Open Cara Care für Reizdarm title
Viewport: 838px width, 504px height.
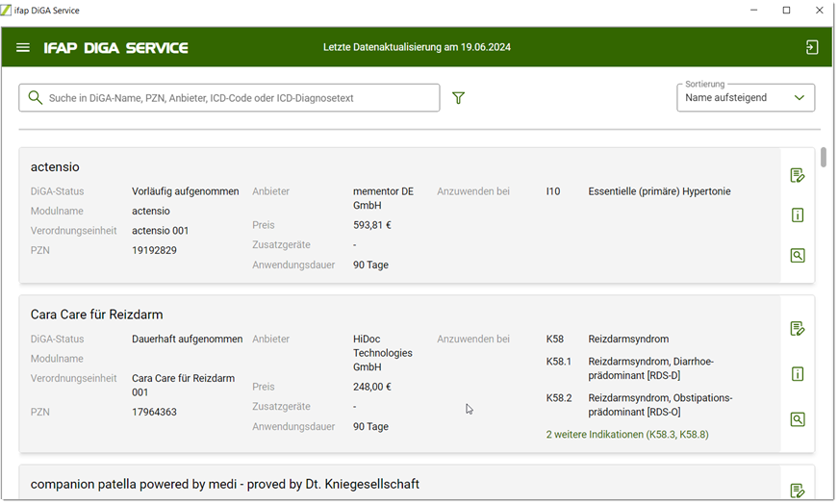(96, 315)
